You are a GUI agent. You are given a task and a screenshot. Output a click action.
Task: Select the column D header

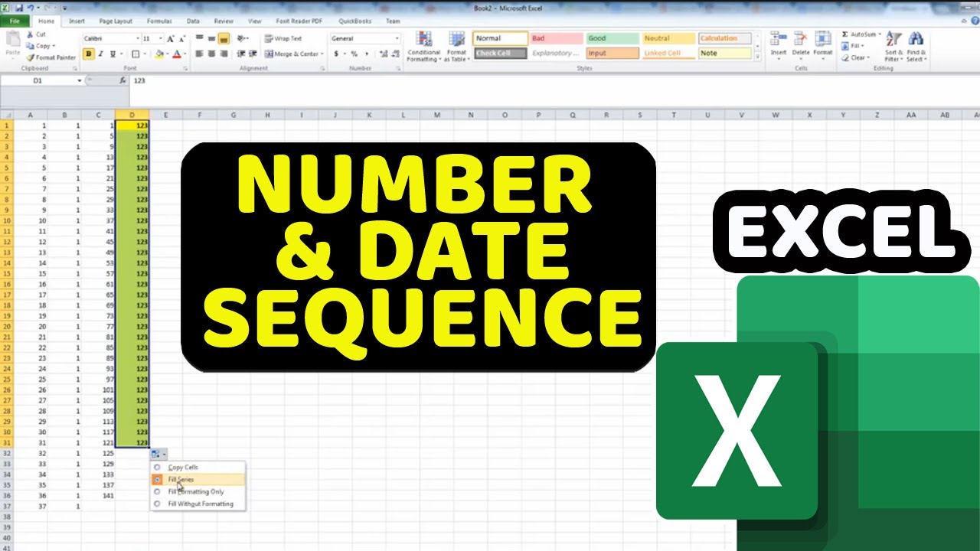click(132, 116)
